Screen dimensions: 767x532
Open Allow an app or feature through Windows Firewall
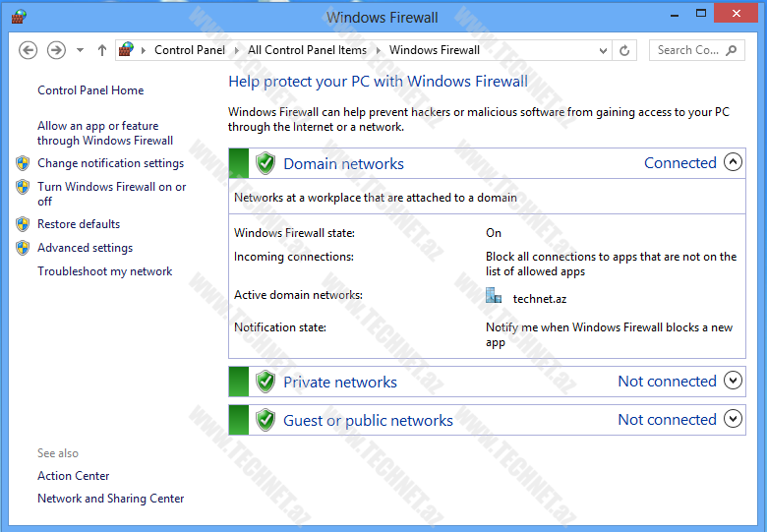coord(105,133)
